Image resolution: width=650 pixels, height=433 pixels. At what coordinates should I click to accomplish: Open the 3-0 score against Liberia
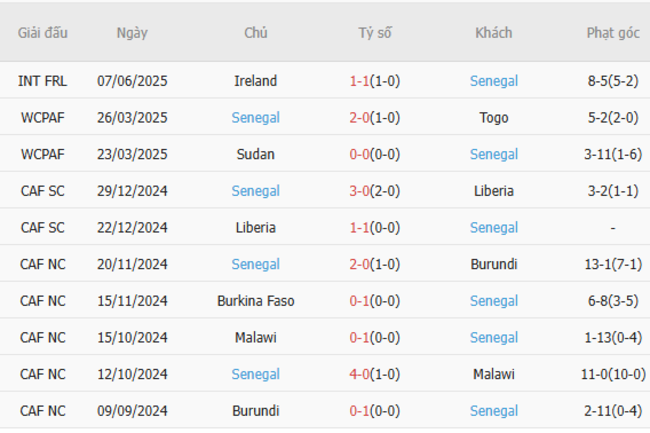pyautogui.click(x=375, y=191)
